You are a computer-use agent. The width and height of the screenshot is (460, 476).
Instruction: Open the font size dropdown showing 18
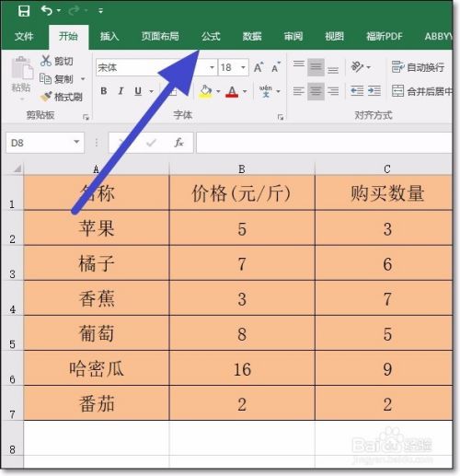coord(243,67)
